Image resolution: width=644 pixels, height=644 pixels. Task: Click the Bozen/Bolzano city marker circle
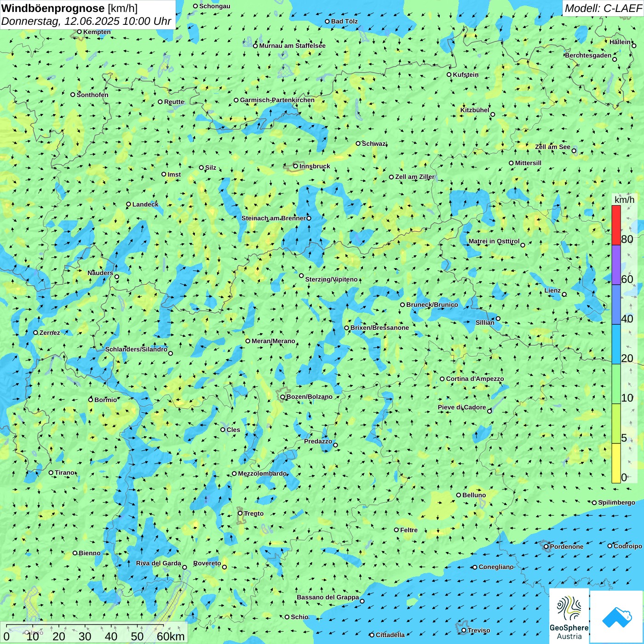pyautogui.click(x=283, y=397)
